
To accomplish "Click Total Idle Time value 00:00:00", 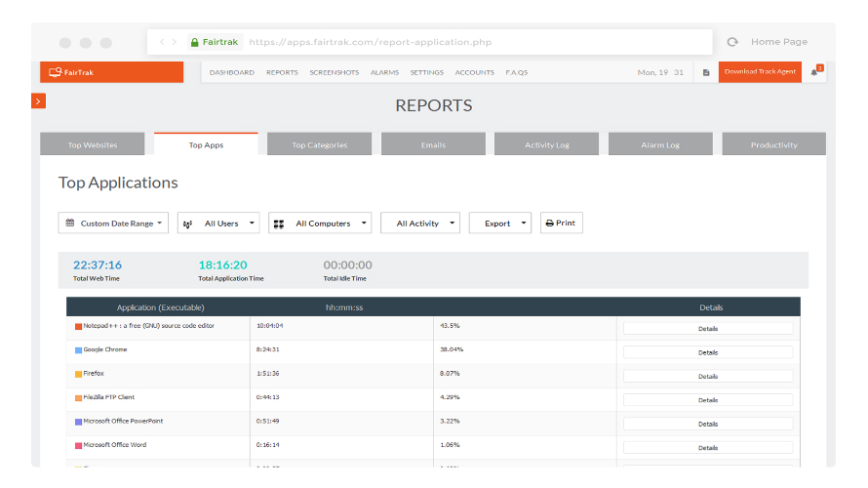I will [347, 264].
